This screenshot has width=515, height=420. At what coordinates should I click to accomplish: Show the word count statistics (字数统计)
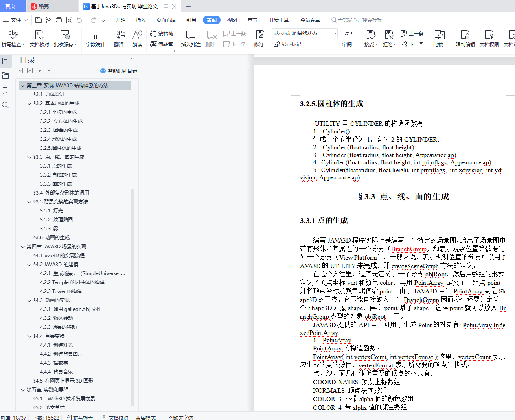coord(96,39)
